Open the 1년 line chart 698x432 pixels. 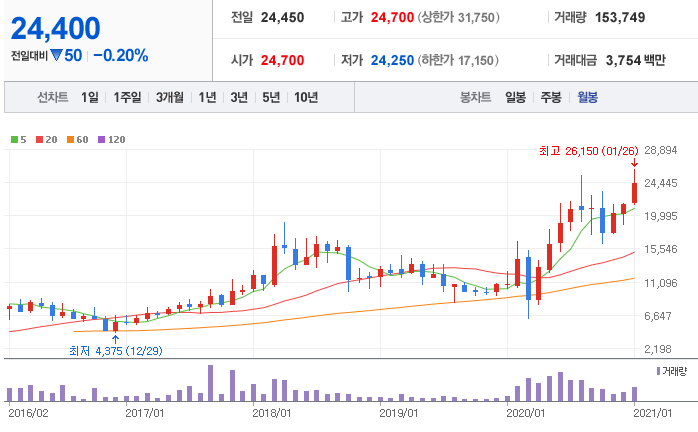coord(207,97)
